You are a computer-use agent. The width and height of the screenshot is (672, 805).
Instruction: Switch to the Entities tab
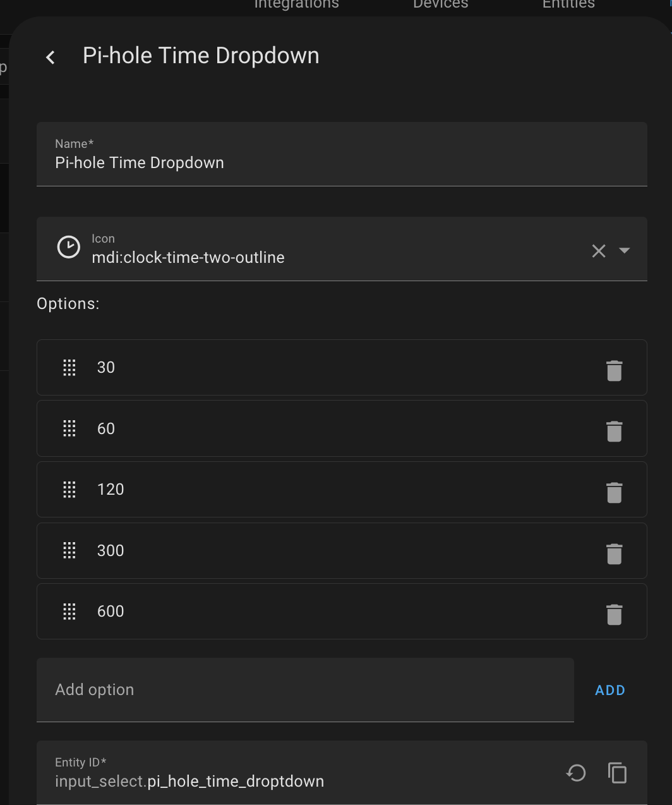click(x=568, y=4)
